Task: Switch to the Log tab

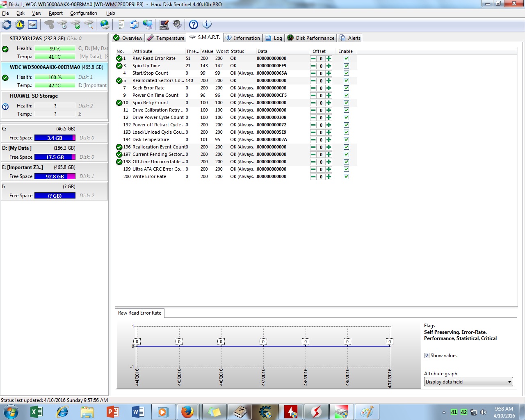Action: click(274, 38)
